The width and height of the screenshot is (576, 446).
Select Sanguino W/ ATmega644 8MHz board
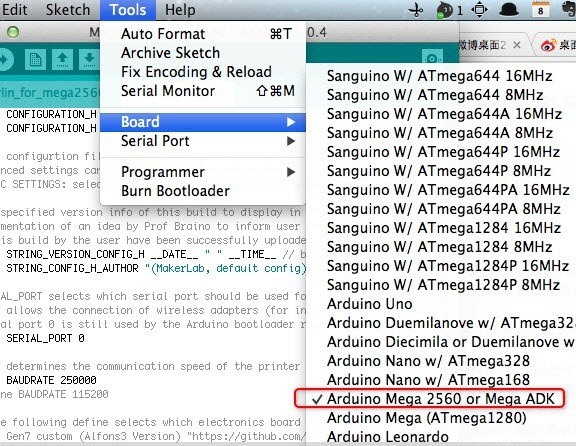441,95
